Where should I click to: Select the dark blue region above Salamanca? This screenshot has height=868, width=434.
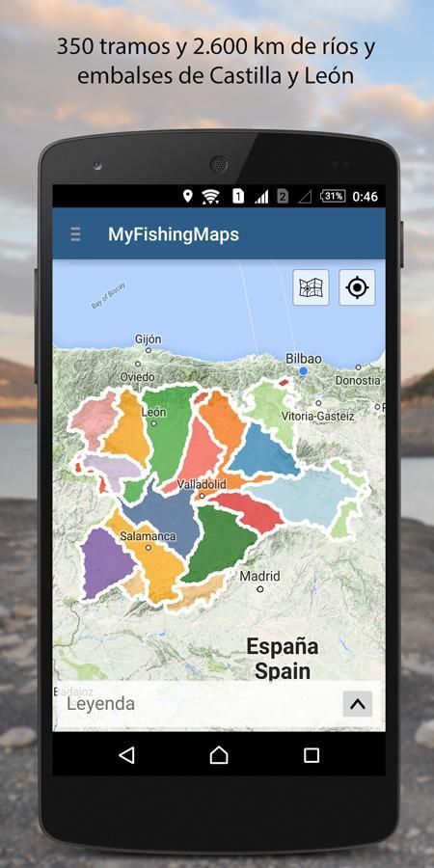[x=166, y=513]
